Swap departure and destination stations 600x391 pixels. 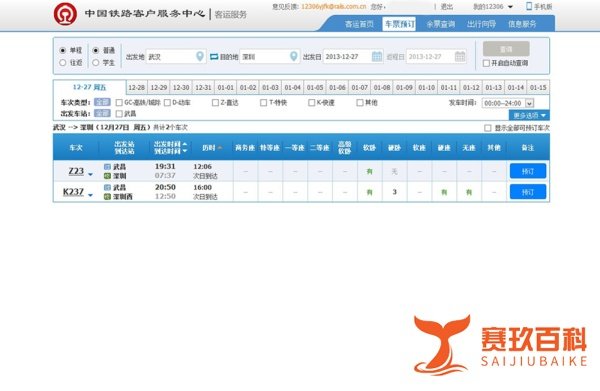point(214,57)
